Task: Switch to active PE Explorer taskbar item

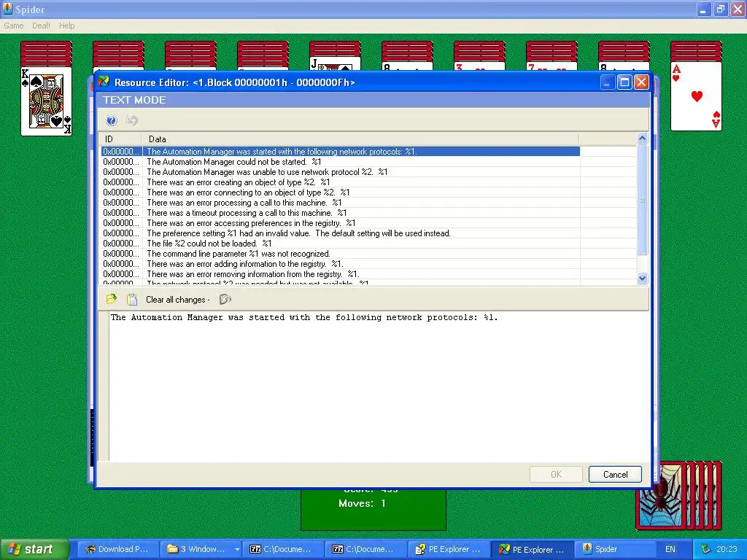Action: point(531,549)
